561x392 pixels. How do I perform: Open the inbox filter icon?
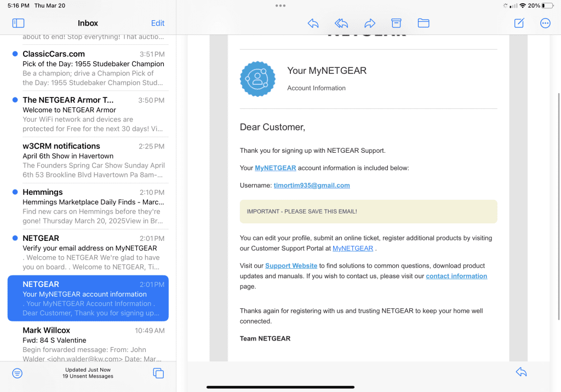[x=18, y=373]
